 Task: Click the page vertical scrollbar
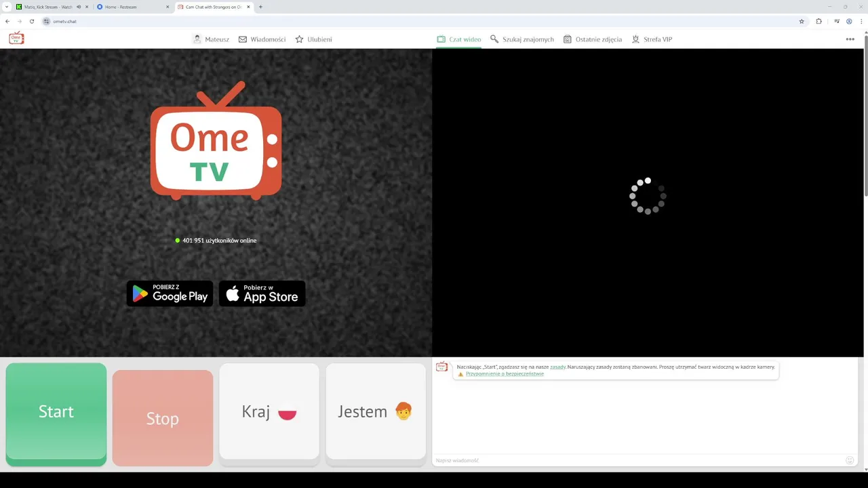point(865,115)
